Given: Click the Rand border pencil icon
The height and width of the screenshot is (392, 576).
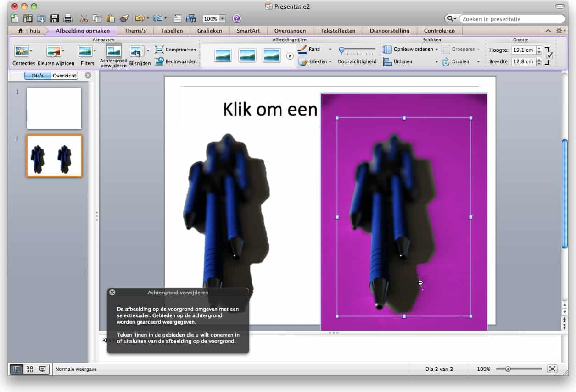Looking at the screenshot, I should (x=302, y=49).
